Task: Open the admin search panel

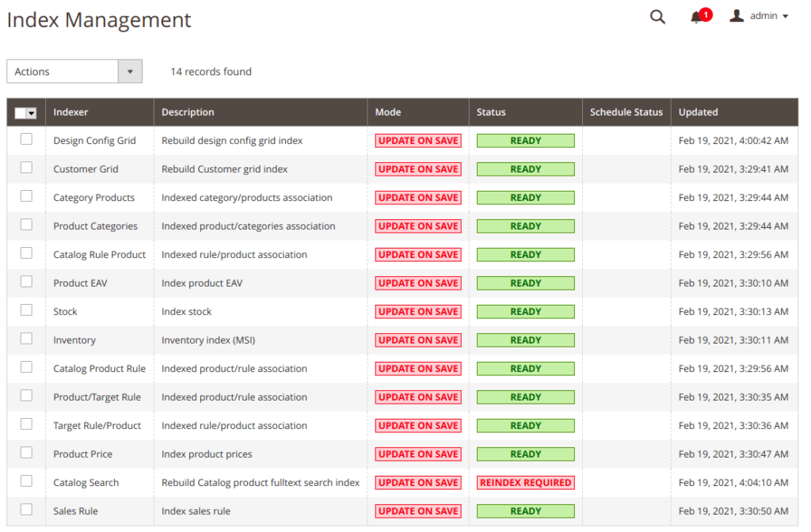Action: [x=657, y=17]
